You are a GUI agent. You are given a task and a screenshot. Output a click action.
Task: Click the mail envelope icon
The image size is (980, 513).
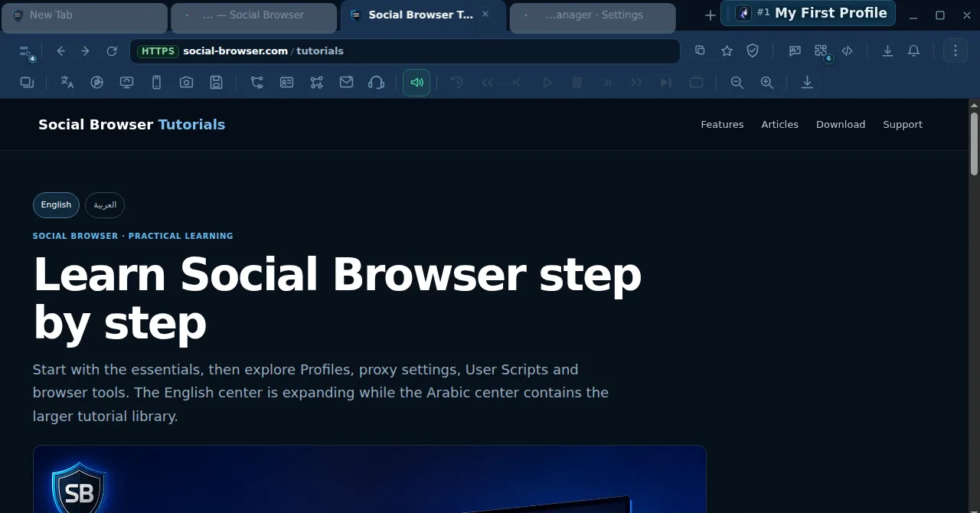click(346, 83)
